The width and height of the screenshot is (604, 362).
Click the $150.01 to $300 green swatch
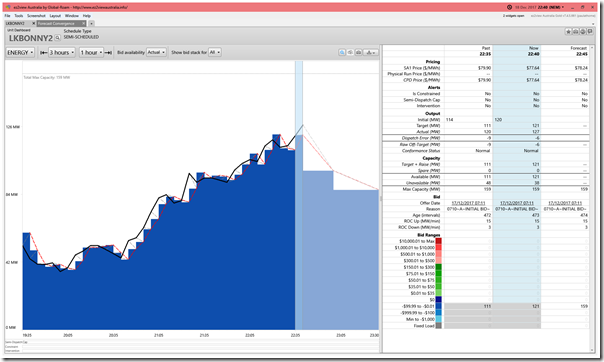coord(438,267)
